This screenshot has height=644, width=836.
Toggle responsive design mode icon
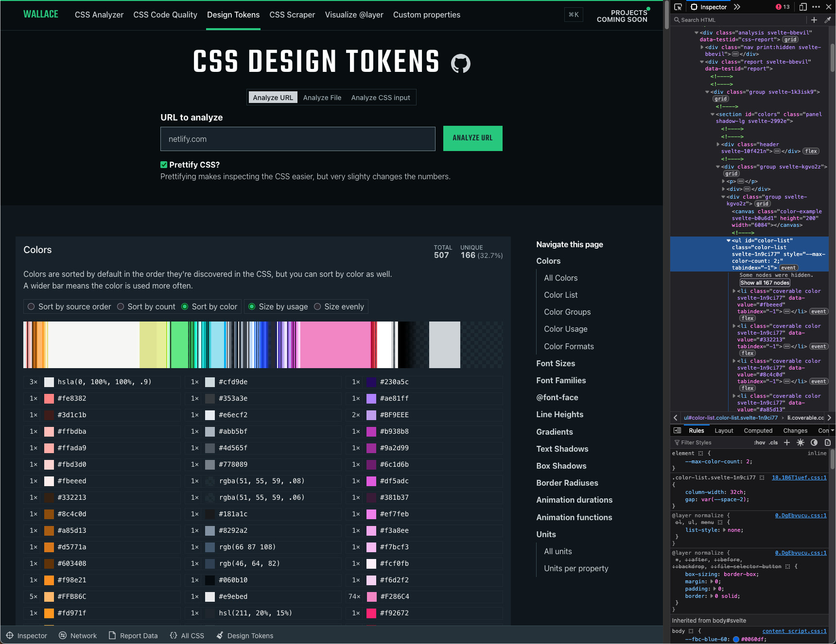(803, 7)
